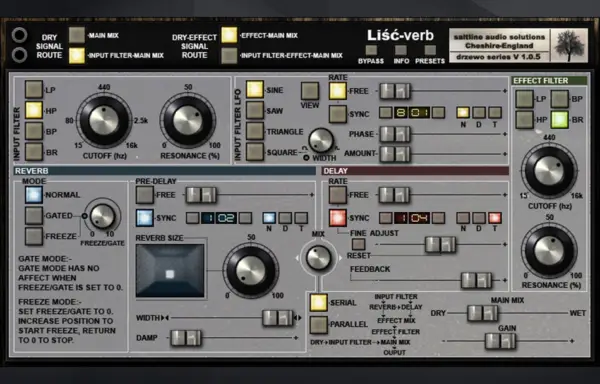Enable delay SYNC rate mode
Image resolution: width=600 pixels, height=384 pixels.
(x=338, y=218)
